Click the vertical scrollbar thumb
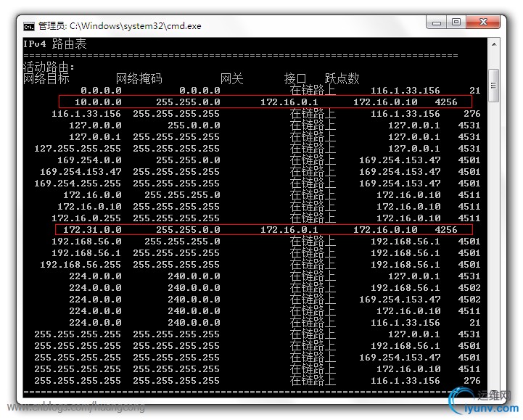 494,86
